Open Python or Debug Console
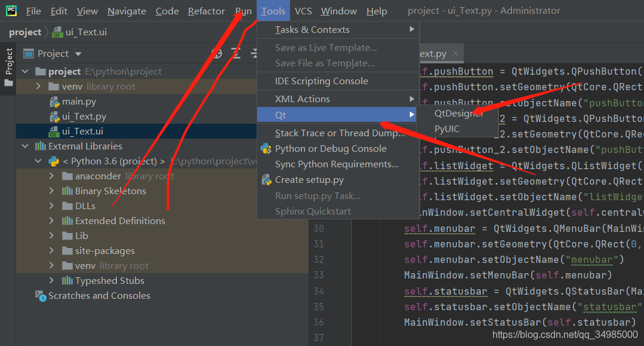 (x=338, y=149)
